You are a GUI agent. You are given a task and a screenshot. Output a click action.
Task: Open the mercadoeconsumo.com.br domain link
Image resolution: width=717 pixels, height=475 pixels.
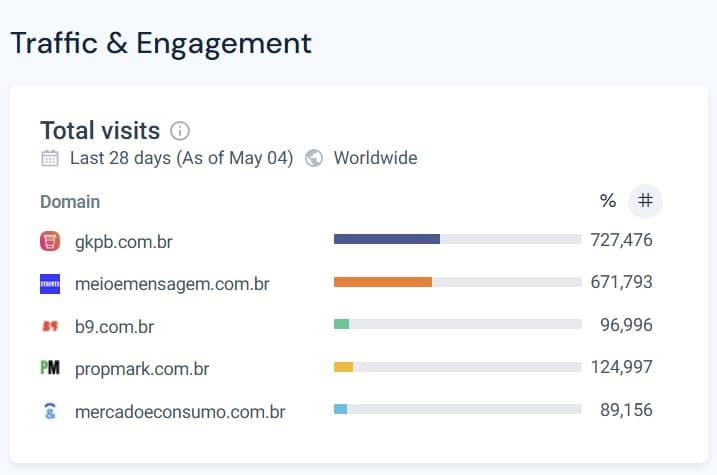tap(180, 412)
